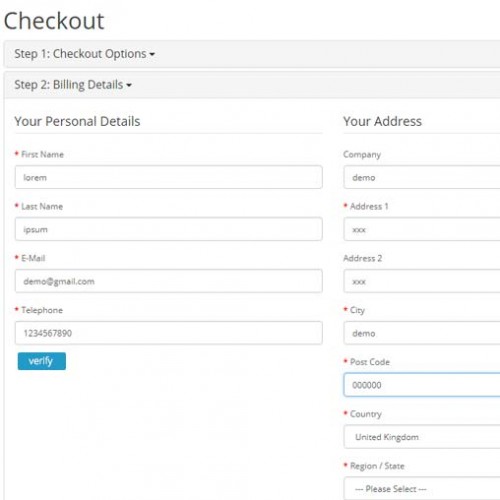Click the Your Personal Details heading

click(x=77, y=121)
